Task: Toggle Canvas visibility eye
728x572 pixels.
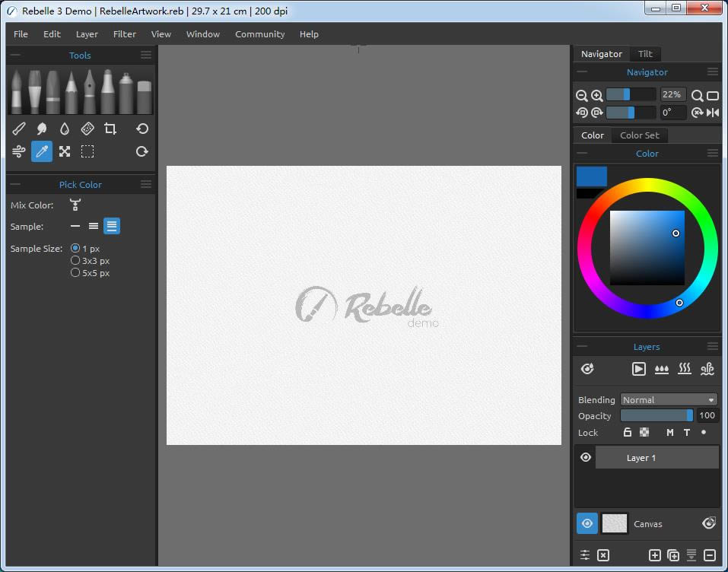Action: pyautogui.click(x=587, y=524)
